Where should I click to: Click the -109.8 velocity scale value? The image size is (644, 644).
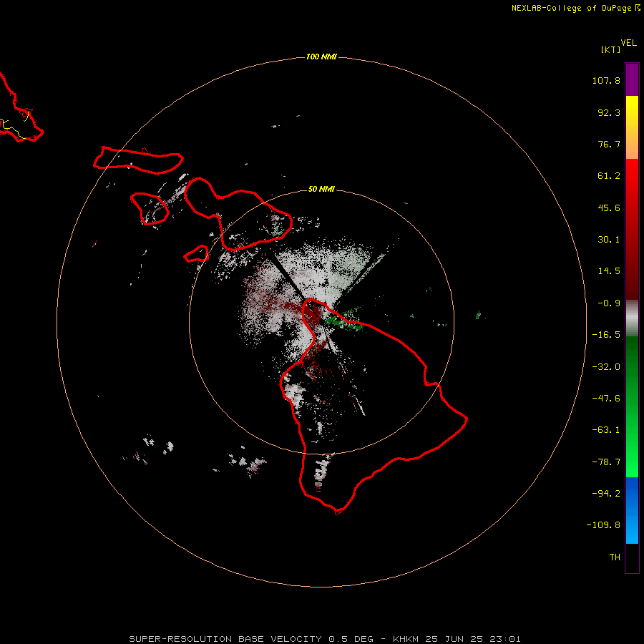pyautogui.click(x=603, y=525)
